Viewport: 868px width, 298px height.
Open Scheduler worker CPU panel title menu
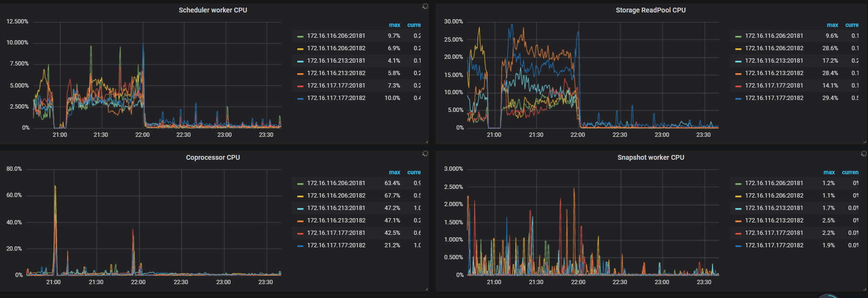(x=212, y=10)
